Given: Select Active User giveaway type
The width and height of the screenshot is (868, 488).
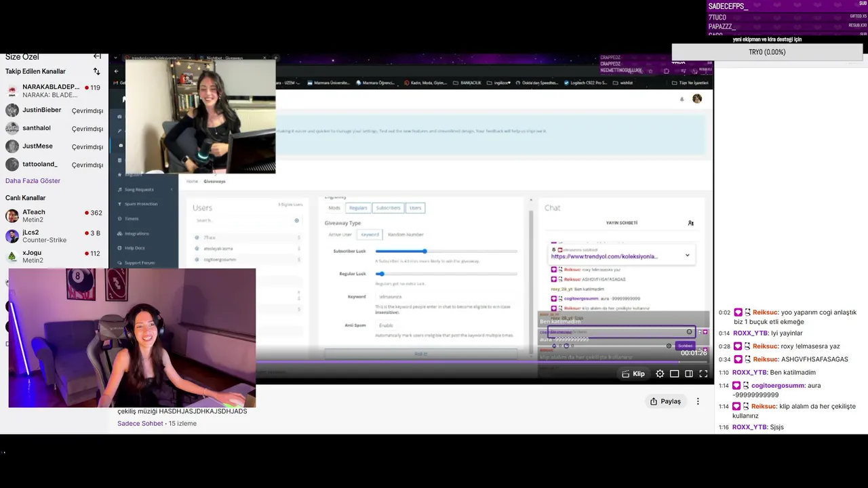Looking at the screenshot, I should 340,235.
